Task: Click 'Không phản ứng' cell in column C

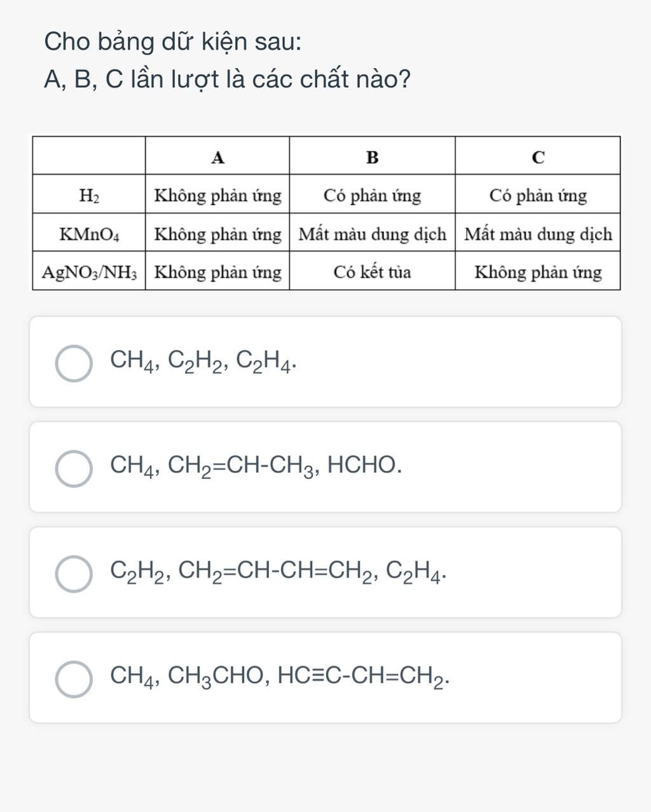Action: [x=538, y=272]
